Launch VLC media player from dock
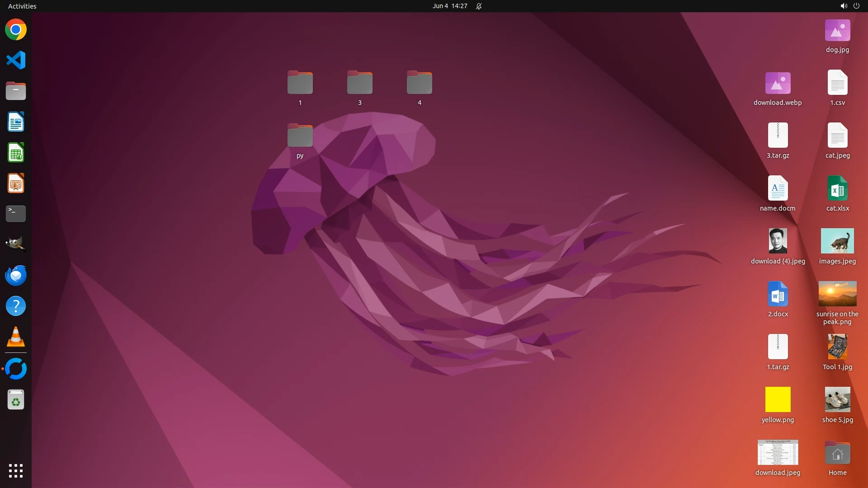The image size is (868, 488). coord(16,337)
